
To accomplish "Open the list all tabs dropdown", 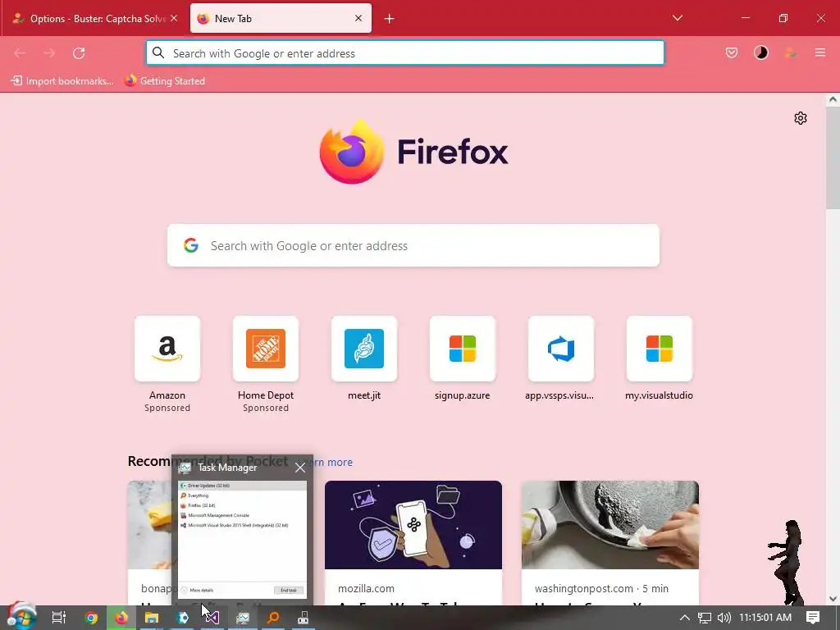I will pyautogui.click(x=677, y=18).
